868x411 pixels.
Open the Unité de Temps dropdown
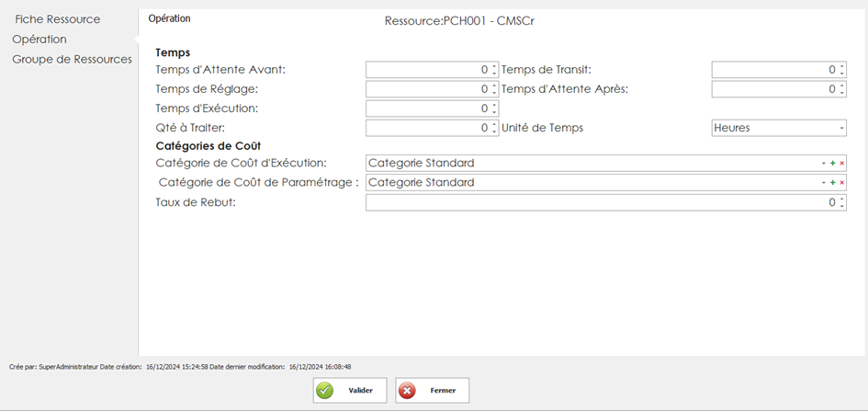point(841,128)
